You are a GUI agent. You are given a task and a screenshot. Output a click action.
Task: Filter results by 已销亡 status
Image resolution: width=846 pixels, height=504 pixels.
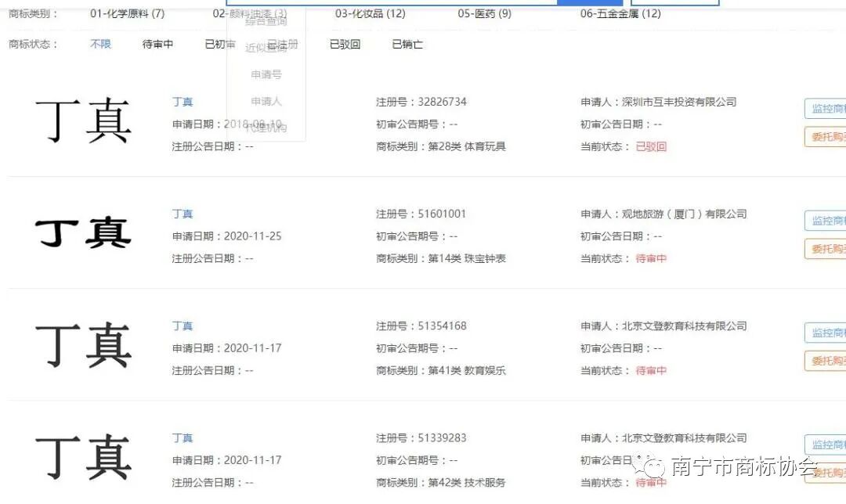[x=407, y=44]
